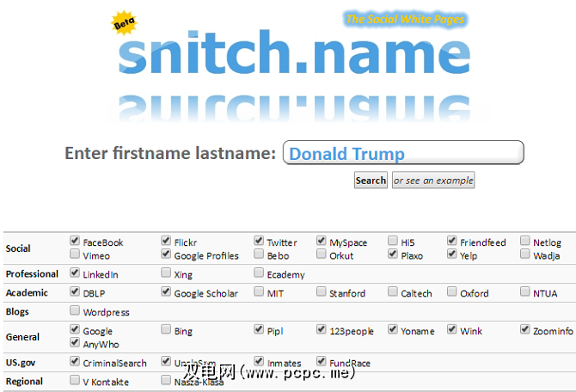Click the 'Social' category label
576x392 pixels.
pos(18,248)
